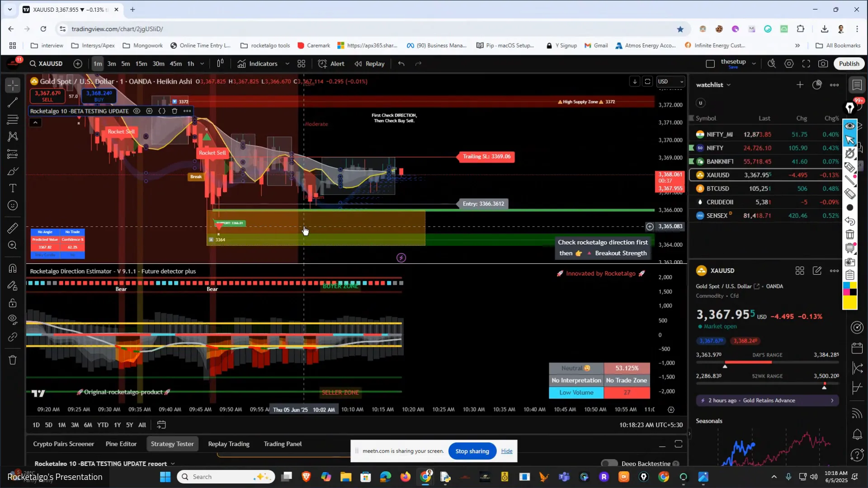
Task: Select the Text tool in left toolbar
Action: point(13,188)
